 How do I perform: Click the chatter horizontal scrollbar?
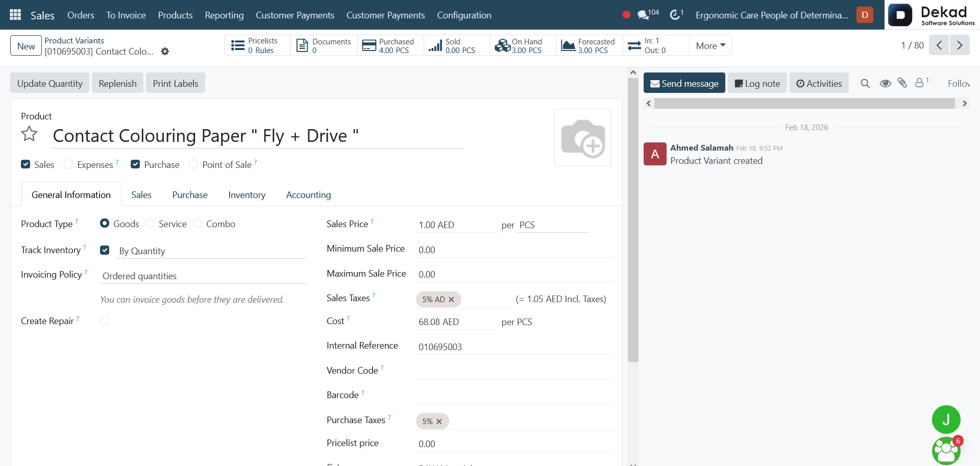click(804, 103)
